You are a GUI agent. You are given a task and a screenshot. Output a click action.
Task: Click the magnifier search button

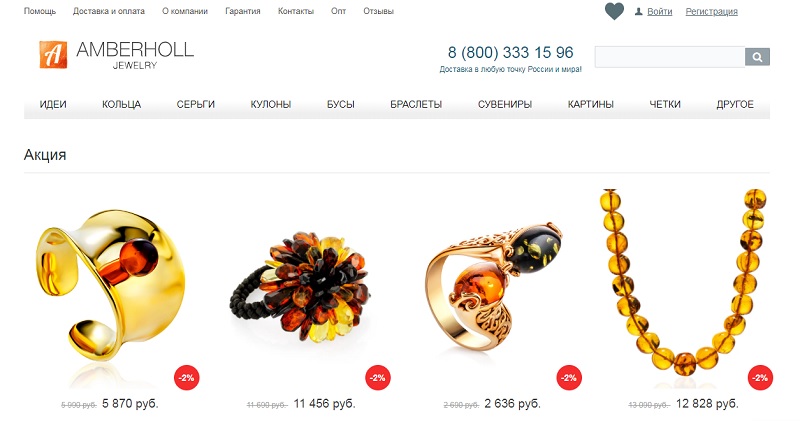click(x=757, y=57)
